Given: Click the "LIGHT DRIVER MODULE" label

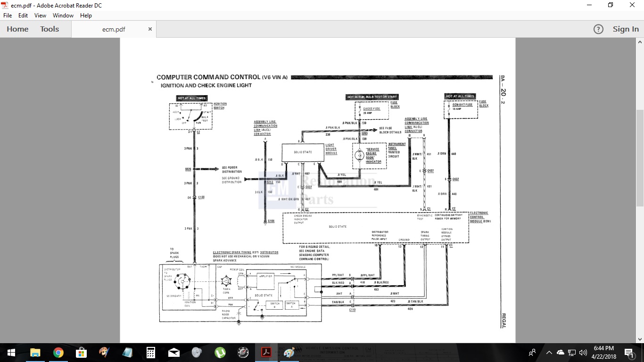Looking at the screenshot, I should tap(331, 149).
